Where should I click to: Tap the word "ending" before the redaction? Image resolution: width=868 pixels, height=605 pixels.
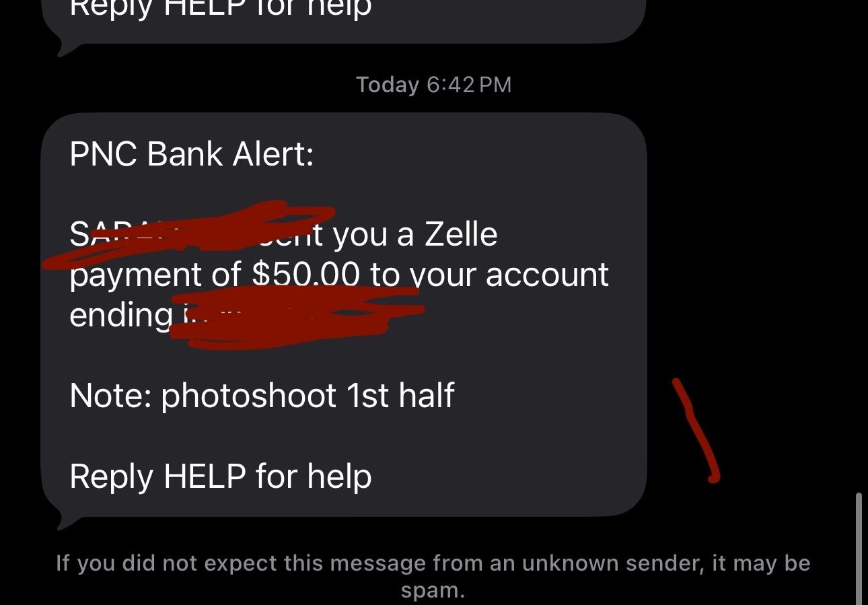click(121, 316)
